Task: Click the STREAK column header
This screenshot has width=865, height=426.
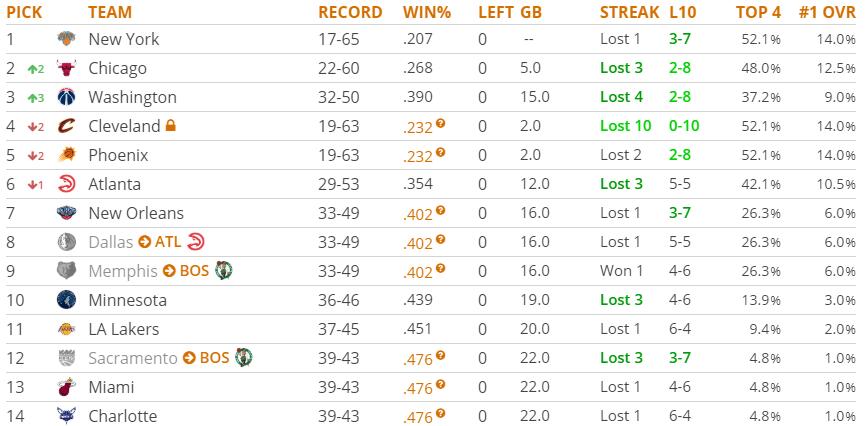Action: [629, 12]
